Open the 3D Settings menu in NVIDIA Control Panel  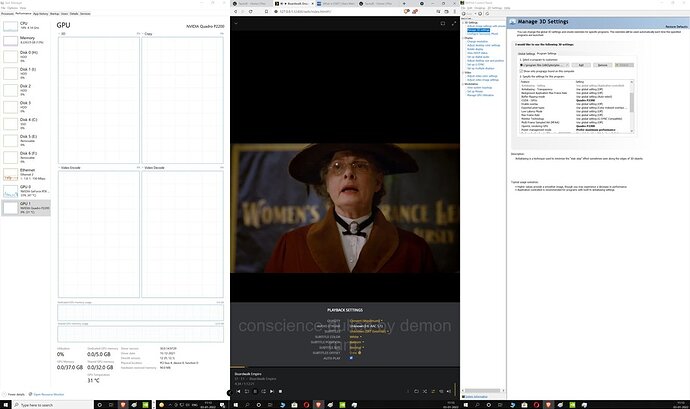(x=495, y=8)
